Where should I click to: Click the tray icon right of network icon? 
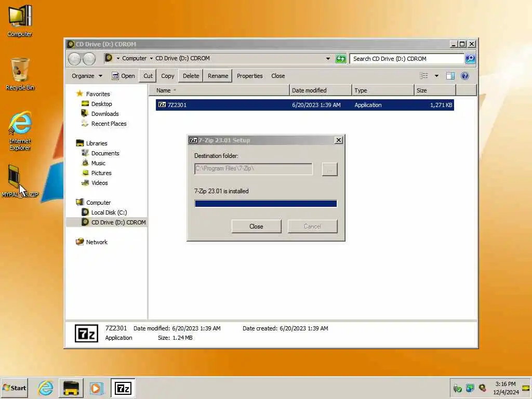(x=482, y=388)
